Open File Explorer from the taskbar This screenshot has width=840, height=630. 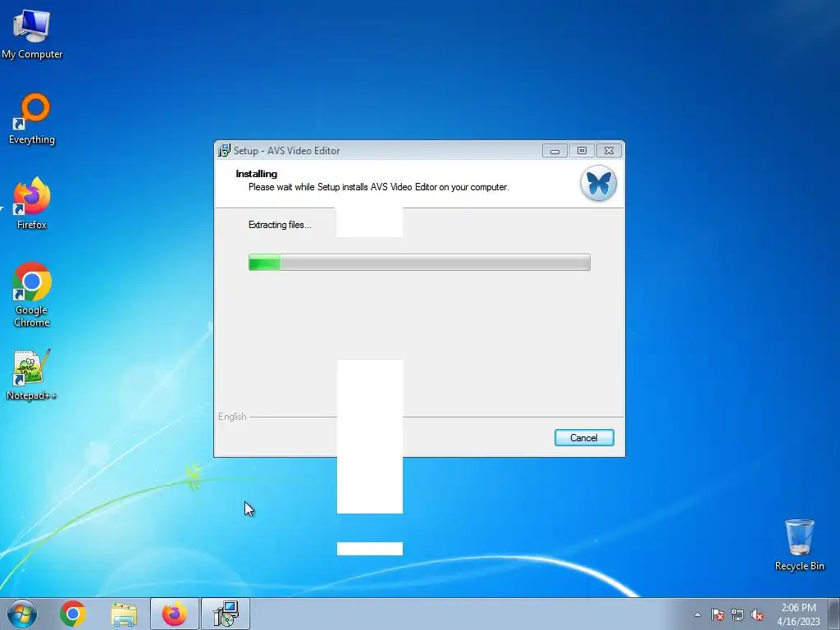click(124, 614)
